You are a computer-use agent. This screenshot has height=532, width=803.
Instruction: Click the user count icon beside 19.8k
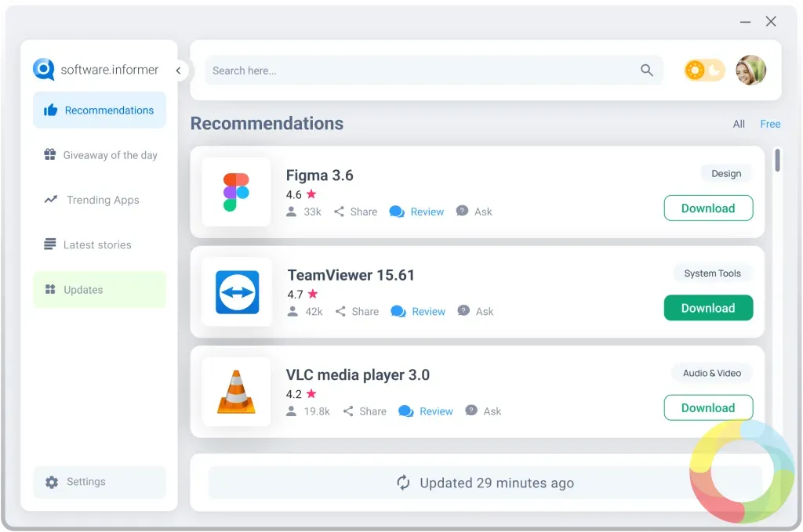[x=291, y=411]
